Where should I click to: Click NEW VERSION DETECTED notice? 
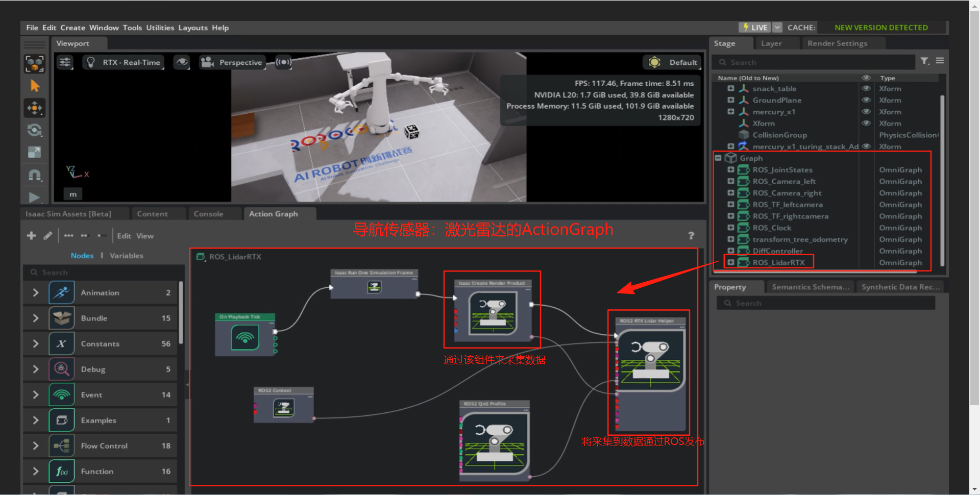click(x=881, y=28)
